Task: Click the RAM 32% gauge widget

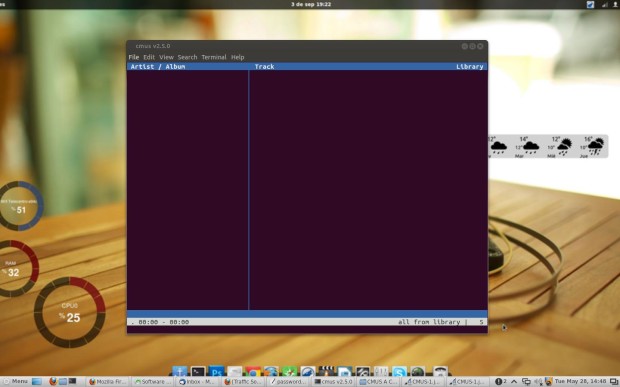Action: 14,268
